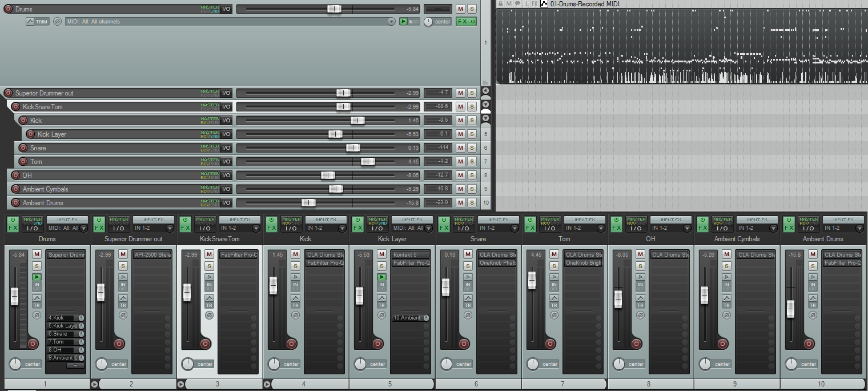The width and height of the screenshot is (868, 391).
Task: Click the Ambient Drums volume fader in track list
Action: (308, 203)
